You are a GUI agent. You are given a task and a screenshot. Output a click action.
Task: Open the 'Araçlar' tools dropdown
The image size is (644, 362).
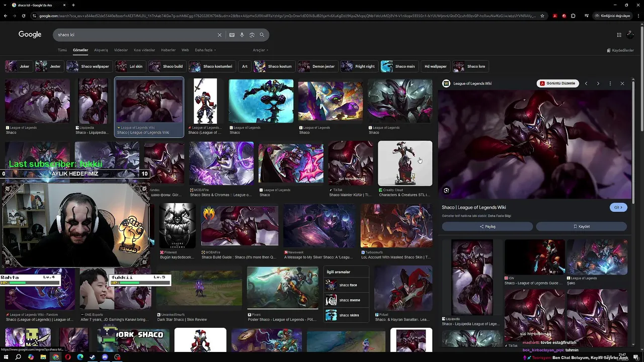(x=260, y=50)
